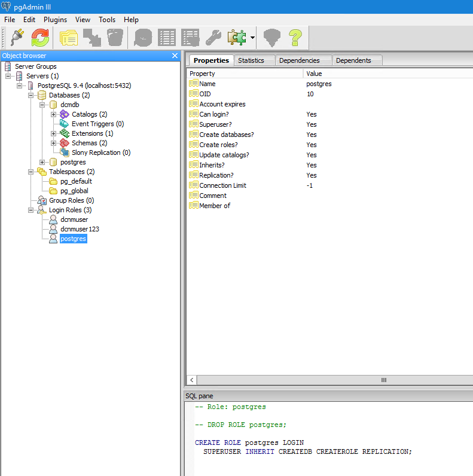
Task: Expand the Catalogs (2) node
Action: [x=53, y=114]
